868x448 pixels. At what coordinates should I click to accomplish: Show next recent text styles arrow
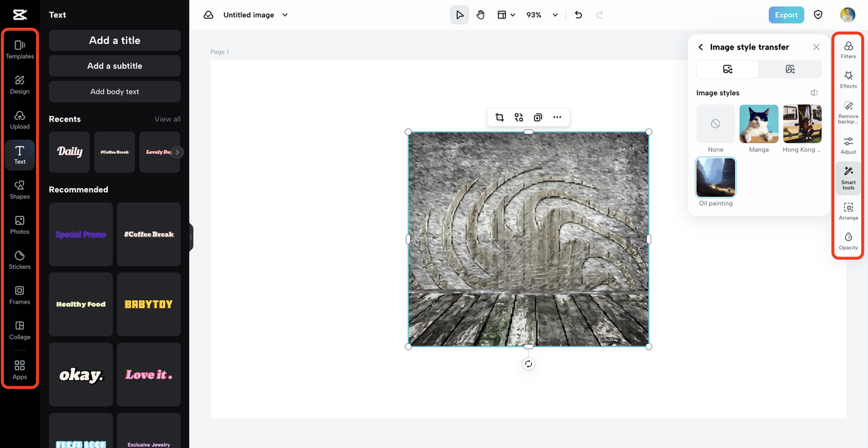pos(178,152)
